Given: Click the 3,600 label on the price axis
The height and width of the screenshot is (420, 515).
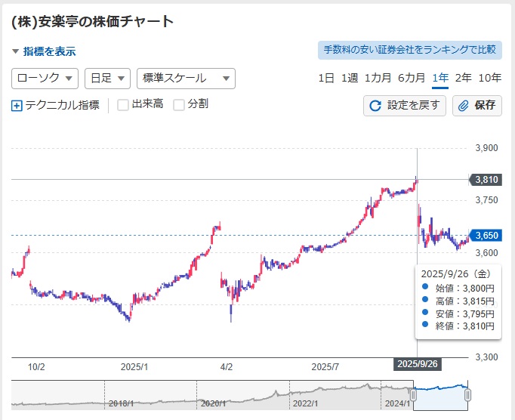Looking at the screenshot, I should tap(486, 253).
